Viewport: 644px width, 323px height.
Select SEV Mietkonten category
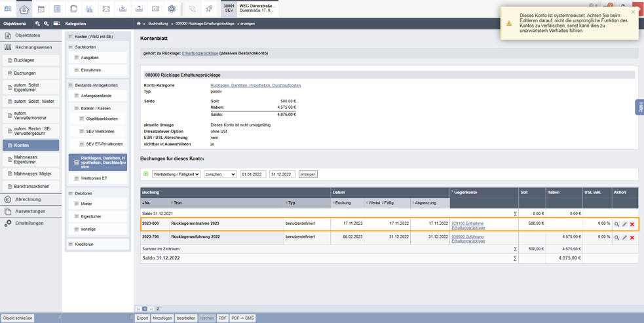click(98, 132)
